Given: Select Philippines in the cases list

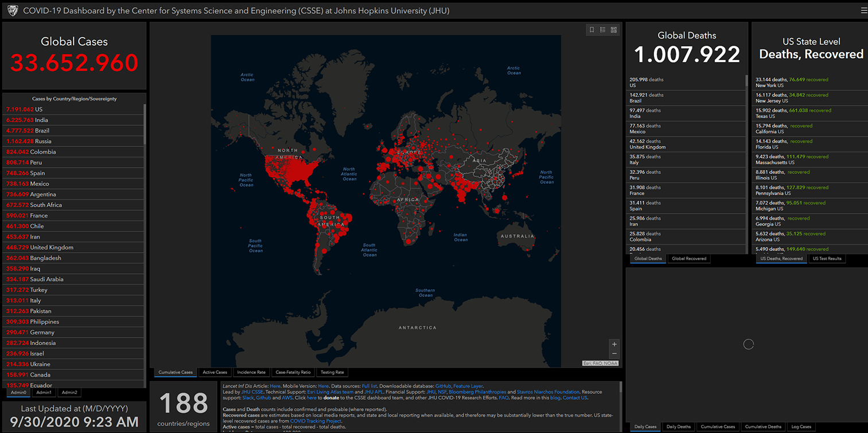Looking at the screenshot, I should [73, 322].
